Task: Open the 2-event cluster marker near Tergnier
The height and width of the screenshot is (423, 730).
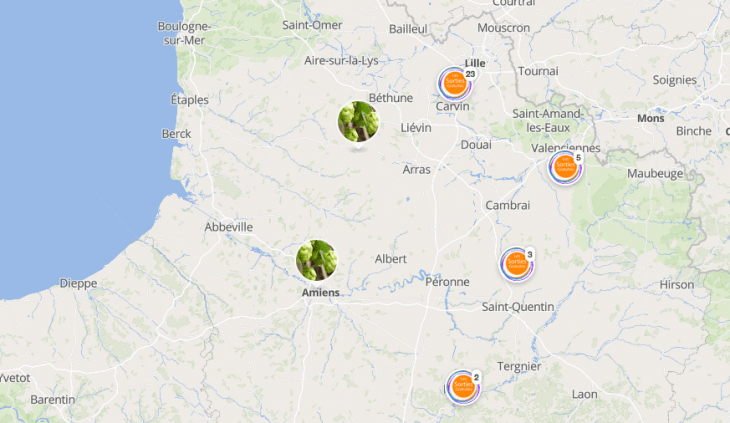Action: [x=463, y=387]
